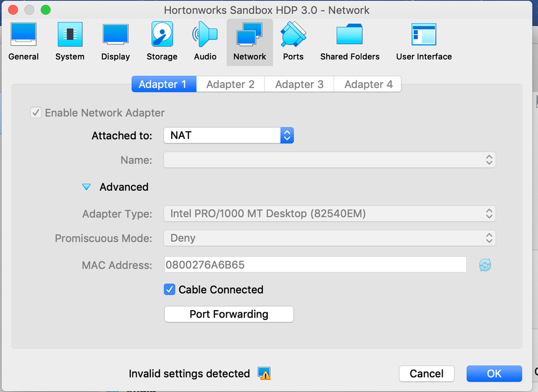Open the Promiscuous Mode dropdown
Viewport: 538px width, 392px height.
pyautogui.click(x=329, y=238)
